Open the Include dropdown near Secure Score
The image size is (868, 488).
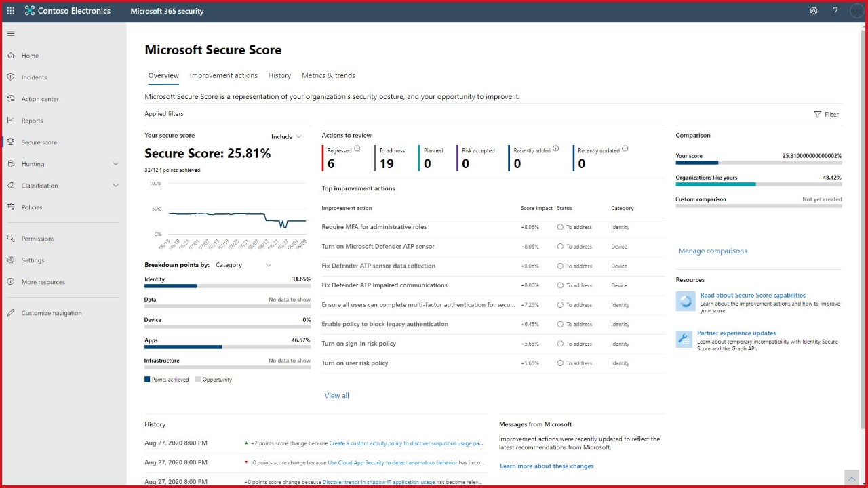[x=286, y=136]
